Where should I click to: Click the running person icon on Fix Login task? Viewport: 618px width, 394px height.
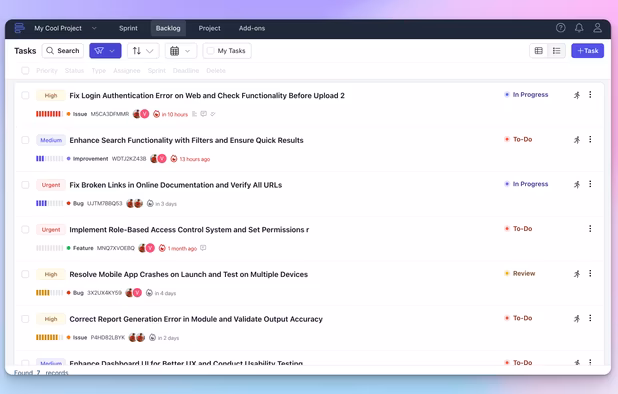[577, 95]
